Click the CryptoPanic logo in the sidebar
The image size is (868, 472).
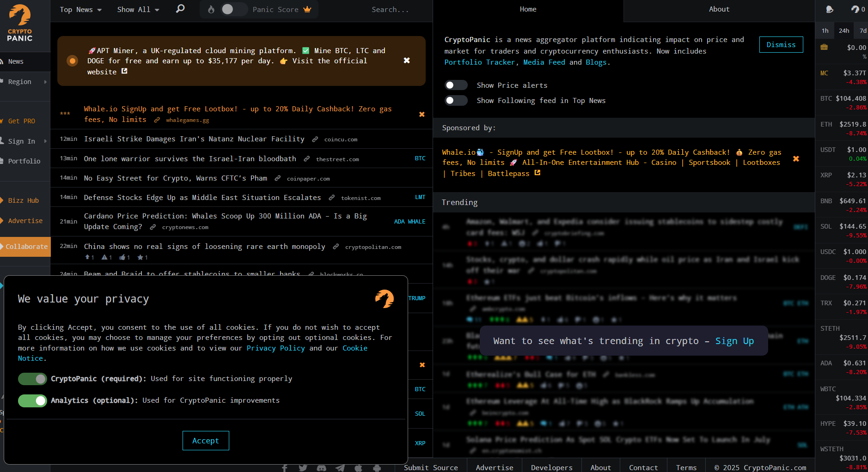click(20, 23)
